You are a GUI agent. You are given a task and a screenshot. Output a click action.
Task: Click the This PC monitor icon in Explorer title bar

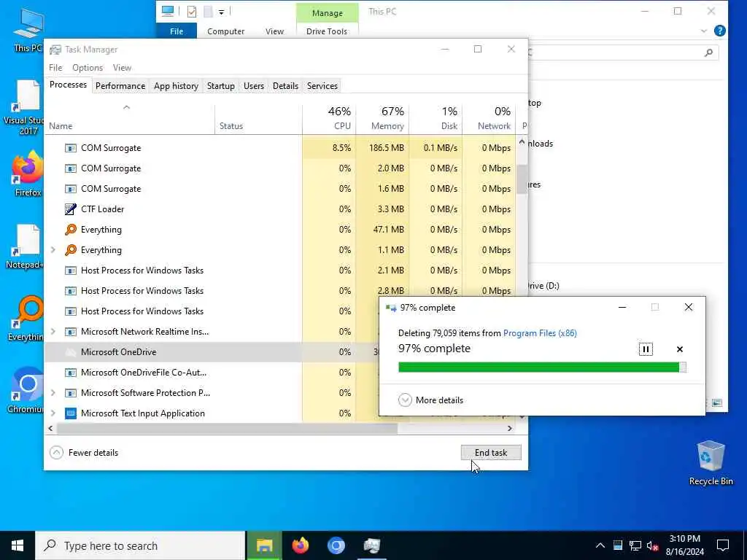point(167,11)
